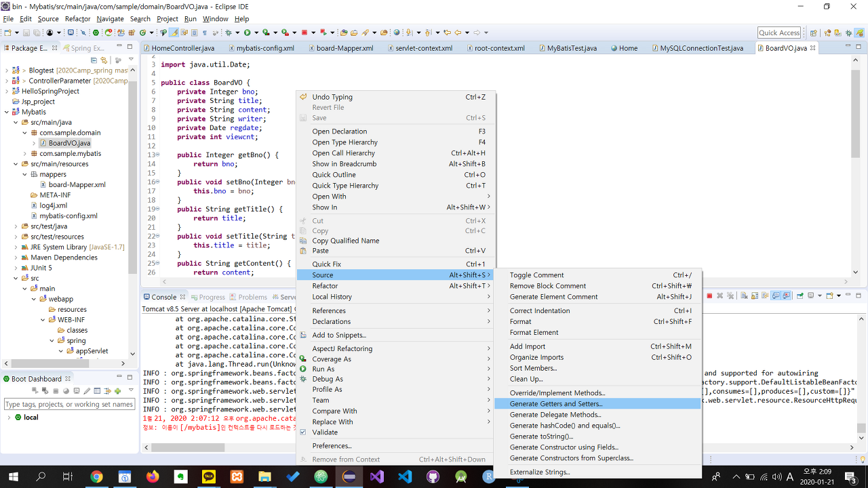
Task: Choose Generate toString()... in the Source submenu
Action: [x=597, y=436]
